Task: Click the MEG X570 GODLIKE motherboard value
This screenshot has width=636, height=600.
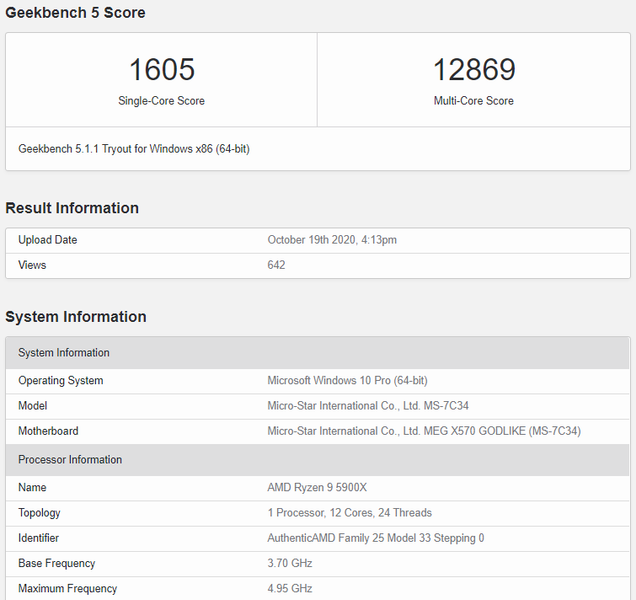Action: click(x=424, y=431)
